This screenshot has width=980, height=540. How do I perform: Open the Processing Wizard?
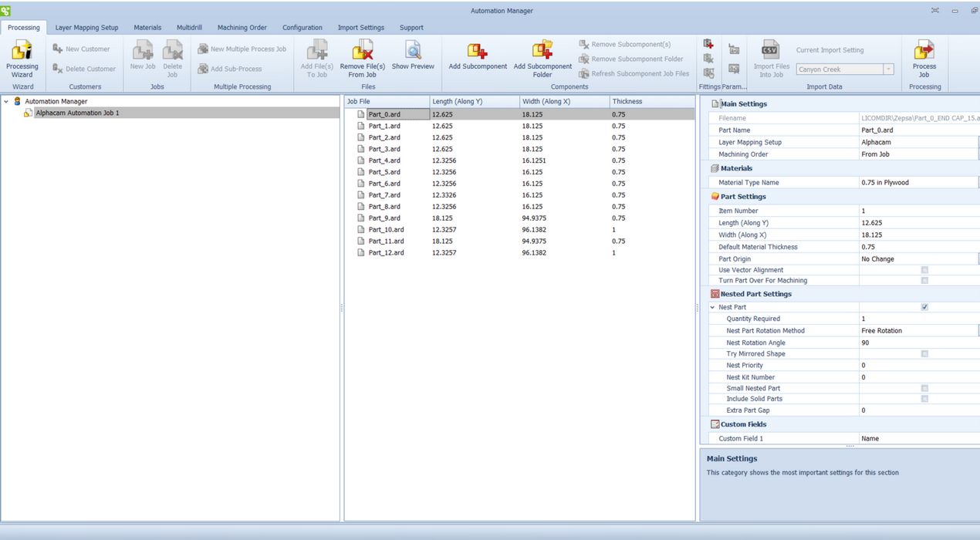click(x=22, y=58)
